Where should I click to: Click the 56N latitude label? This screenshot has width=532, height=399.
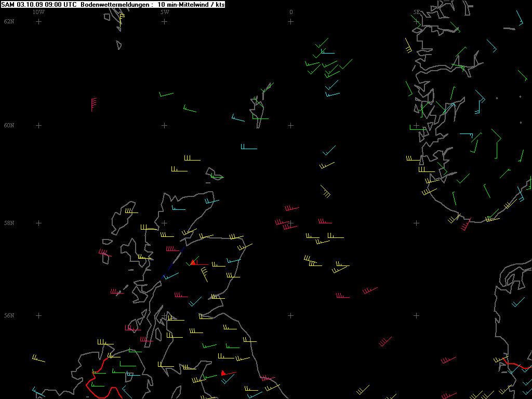[9, 315]
